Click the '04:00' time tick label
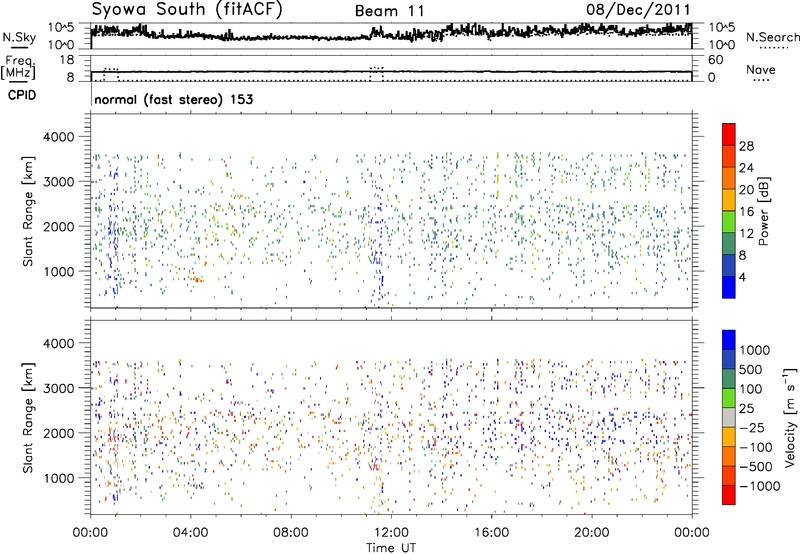The height and width of the screenshot is (554, 800). pos(190,533)
